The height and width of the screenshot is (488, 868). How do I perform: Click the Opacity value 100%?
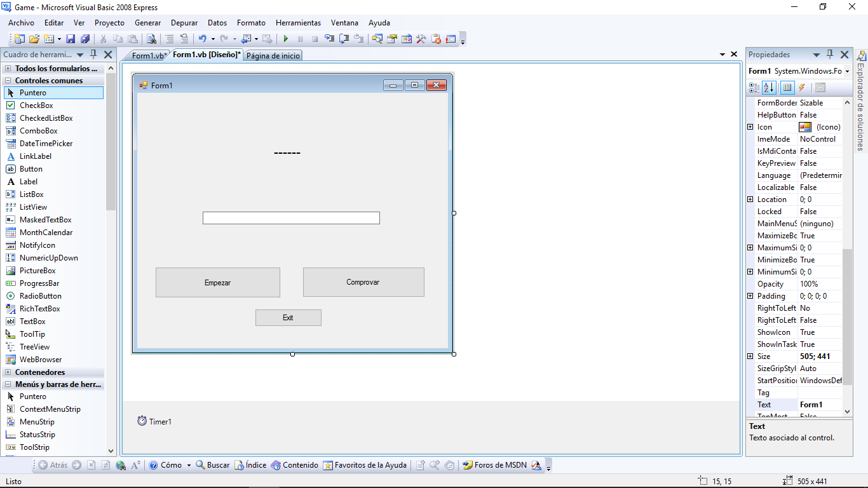[820, 284]
